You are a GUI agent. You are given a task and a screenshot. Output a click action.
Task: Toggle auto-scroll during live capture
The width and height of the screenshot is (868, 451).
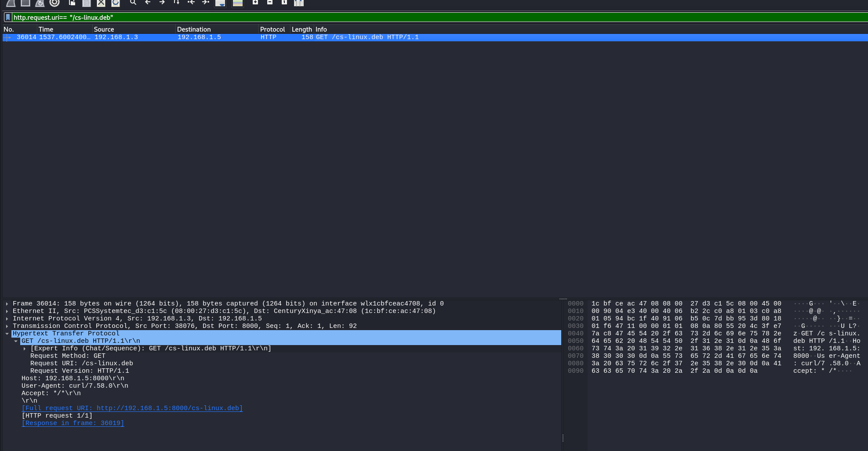[x=220, y=3]
